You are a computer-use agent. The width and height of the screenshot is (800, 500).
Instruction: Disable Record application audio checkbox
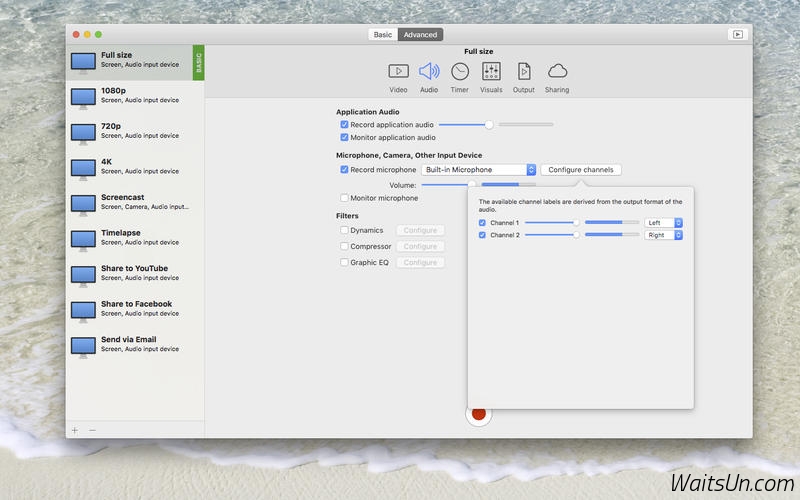coord(344,125)
